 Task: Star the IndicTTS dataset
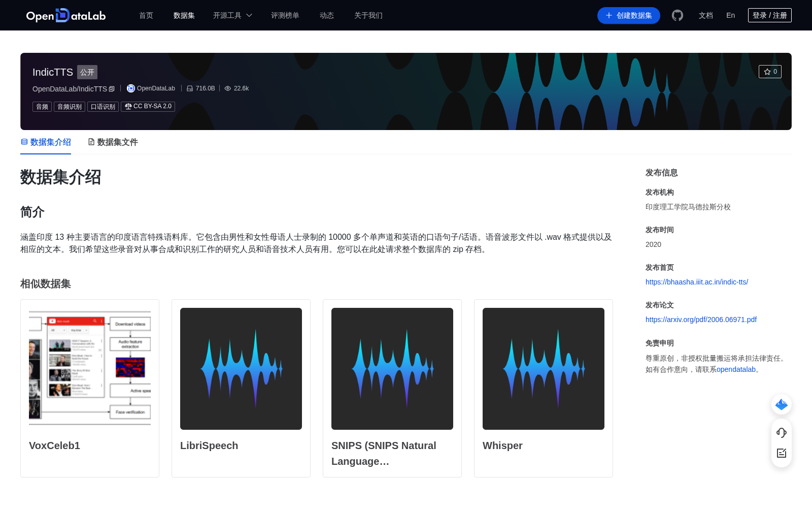[x=770, y=72]
